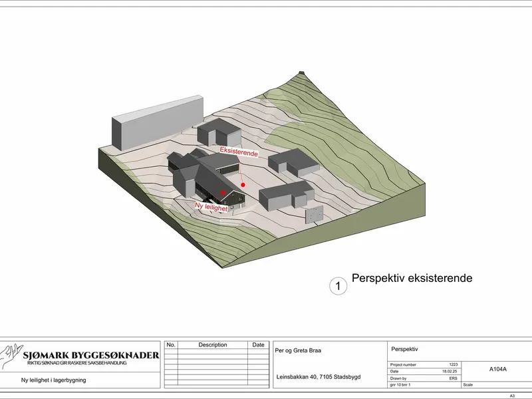Select 'Riktig søknad gir raskere saksbehandling' tagline

pyautogui.click(x=77, y=363)
